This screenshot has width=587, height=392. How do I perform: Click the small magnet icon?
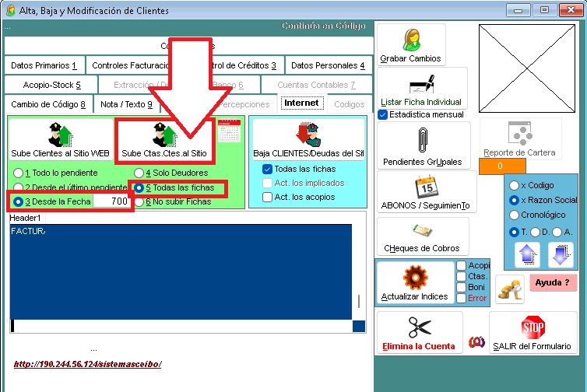476,341
